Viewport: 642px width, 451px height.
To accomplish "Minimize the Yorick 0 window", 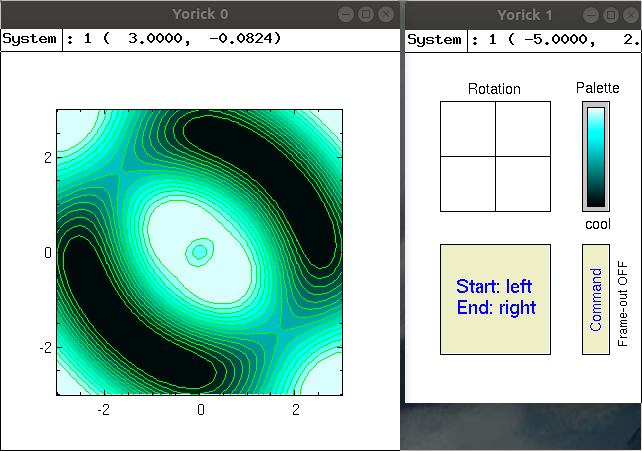I will pos(346,14).
